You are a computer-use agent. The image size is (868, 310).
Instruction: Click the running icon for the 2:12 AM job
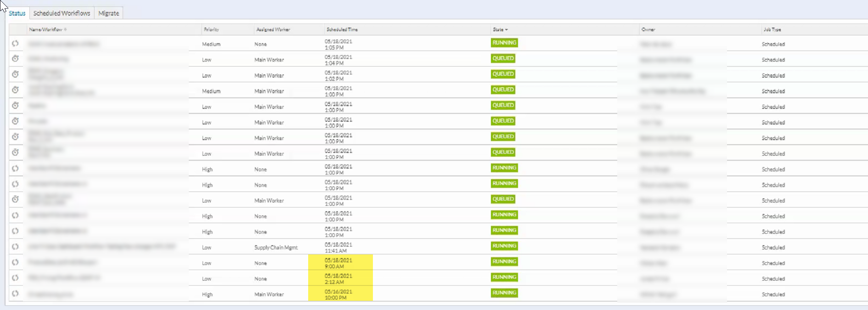pos(15,278)
